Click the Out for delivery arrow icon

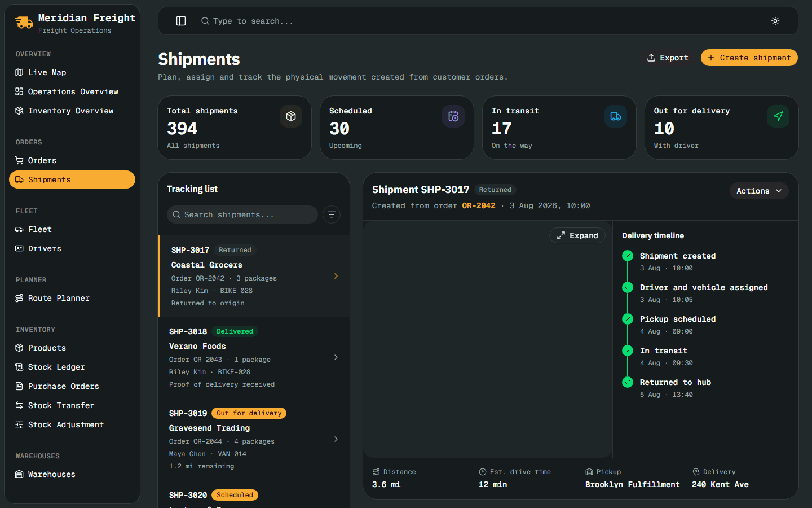[x=778, y=116]
